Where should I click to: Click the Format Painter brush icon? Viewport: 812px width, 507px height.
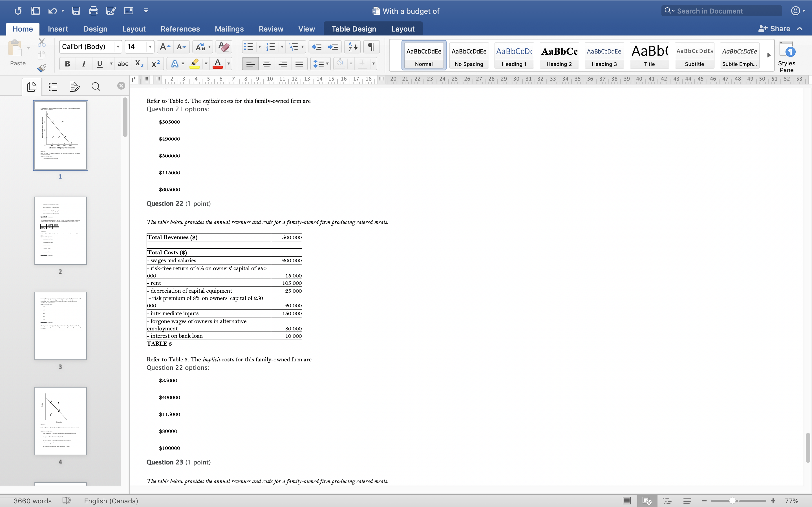tap(42, 68)
